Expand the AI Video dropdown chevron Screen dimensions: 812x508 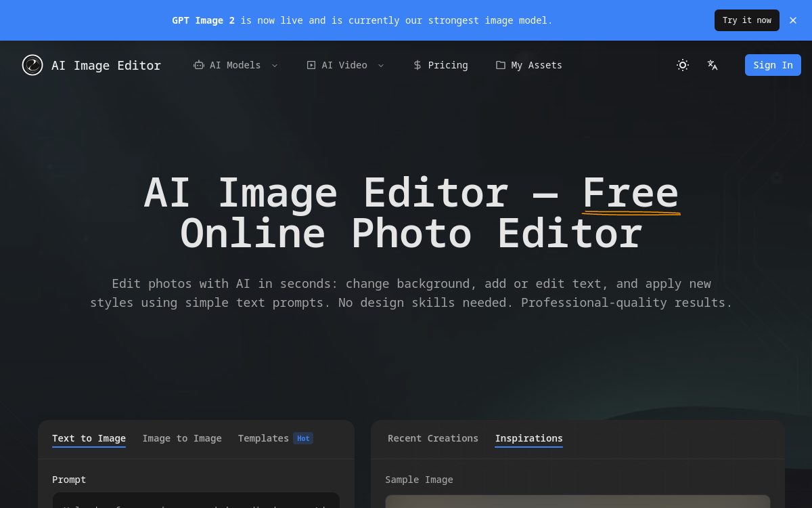pos(381,65)
